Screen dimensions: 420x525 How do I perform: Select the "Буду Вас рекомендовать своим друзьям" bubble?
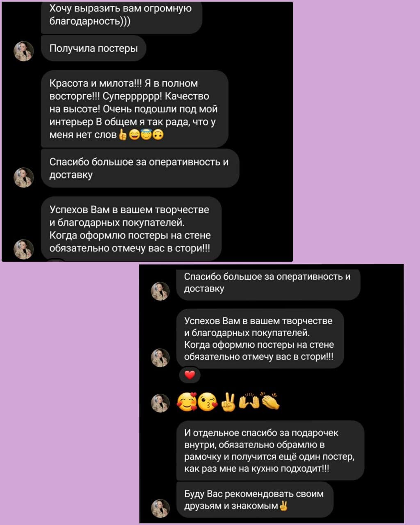tap(255, 500)
